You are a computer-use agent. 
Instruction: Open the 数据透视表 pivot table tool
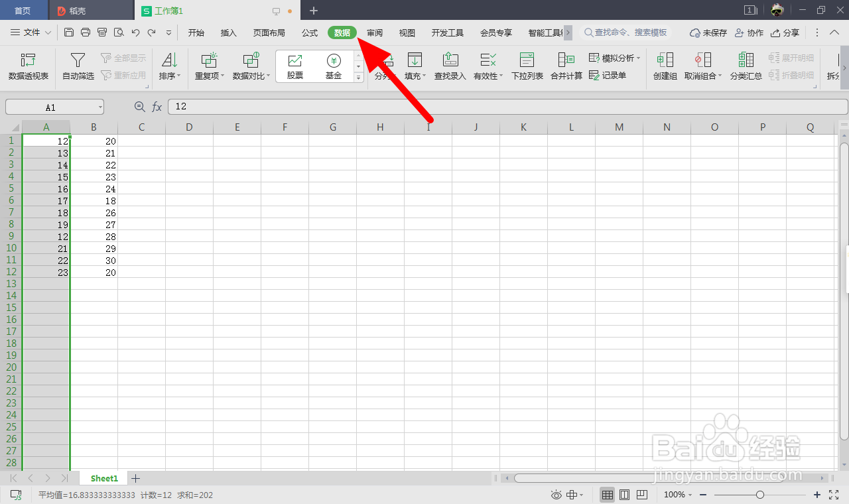pyautogui.click(x=29, y=66)
